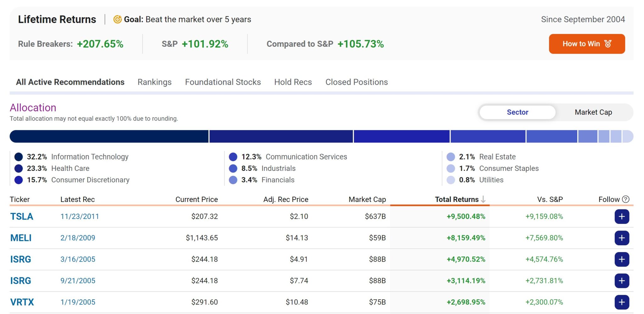Image resolution: width=644 pixels, height=314 pixels.
Task: Open the All Active Recommendations tab
Action: [x=70, y=82]
